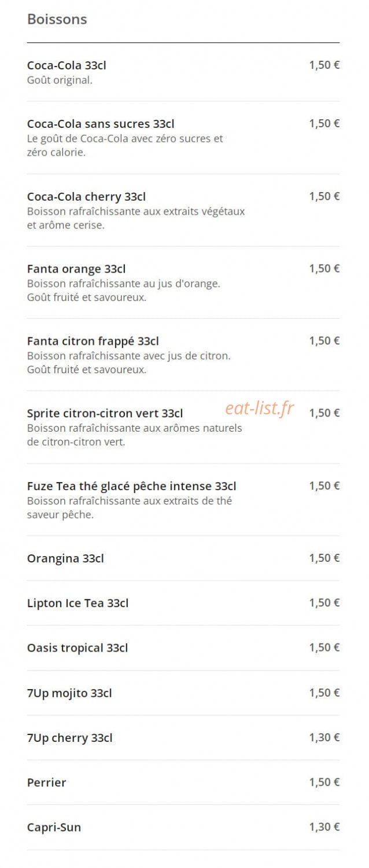Select Oasis tropical 33cl

183,648
